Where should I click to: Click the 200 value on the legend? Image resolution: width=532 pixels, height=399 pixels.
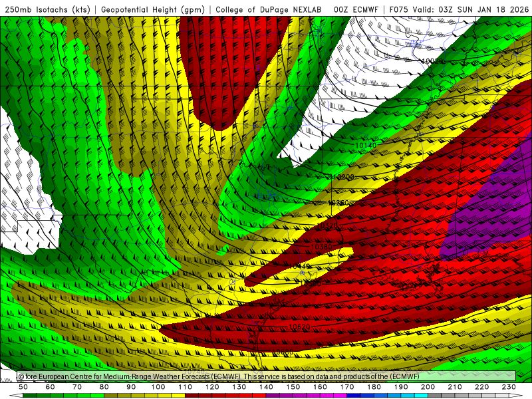[428, 387]
